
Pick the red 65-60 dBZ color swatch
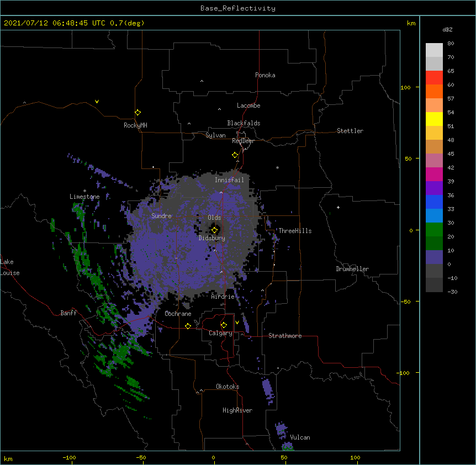click(x=434, y=78)
